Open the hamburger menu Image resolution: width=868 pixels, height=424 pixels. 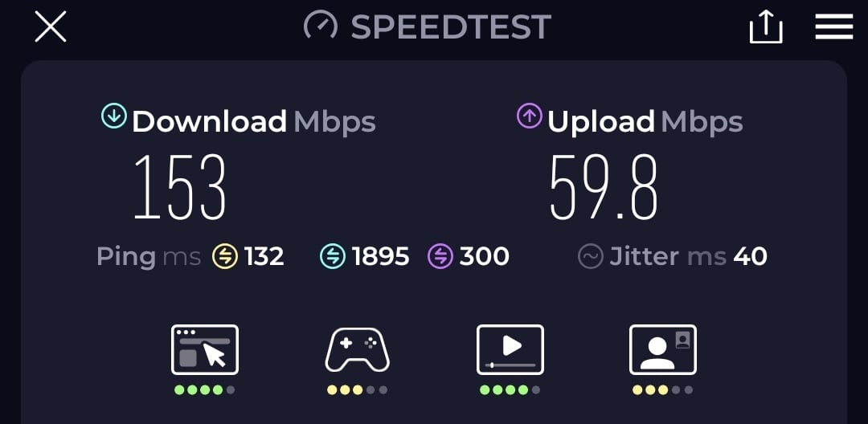coord(833,26)
